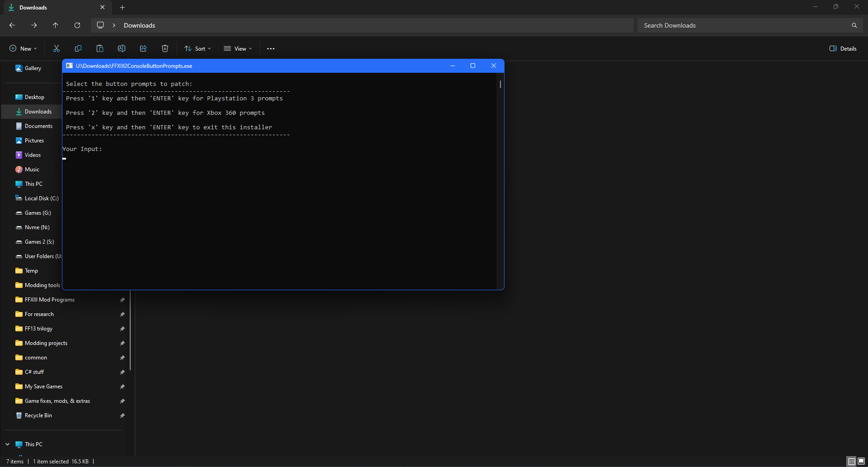Go back with the back arrow
Viewport: 868px width, 467px height.
(x=12, y=25)
